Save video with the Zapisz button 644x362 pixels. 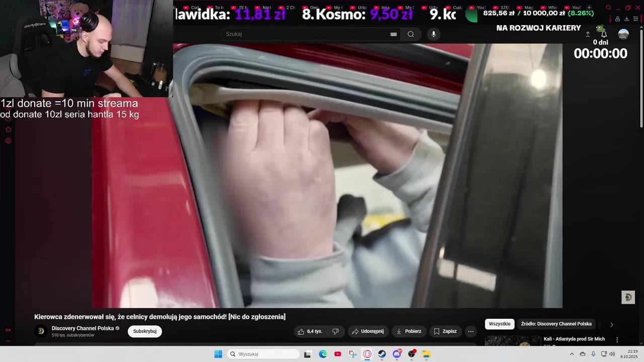click(x=445, y=331)
